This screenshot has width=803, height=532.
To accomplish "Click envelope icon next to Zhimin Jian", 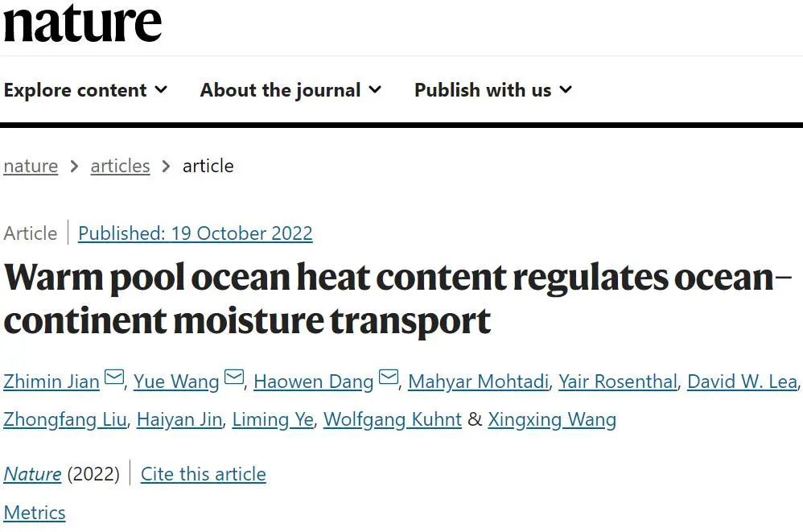I will point(114,377).
